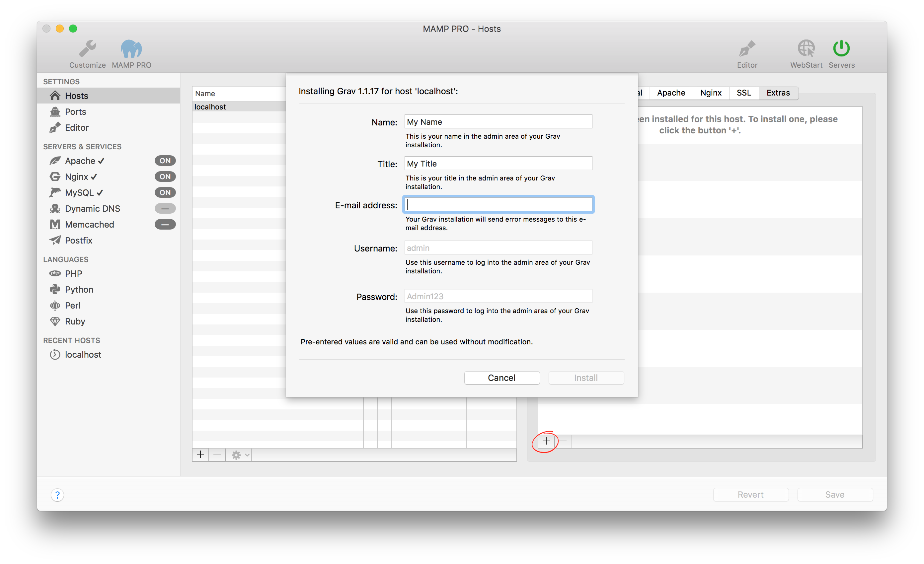Open the Customize toolbar wrench icon
This screenshot has height=564, width=924.
pos(87,49)
